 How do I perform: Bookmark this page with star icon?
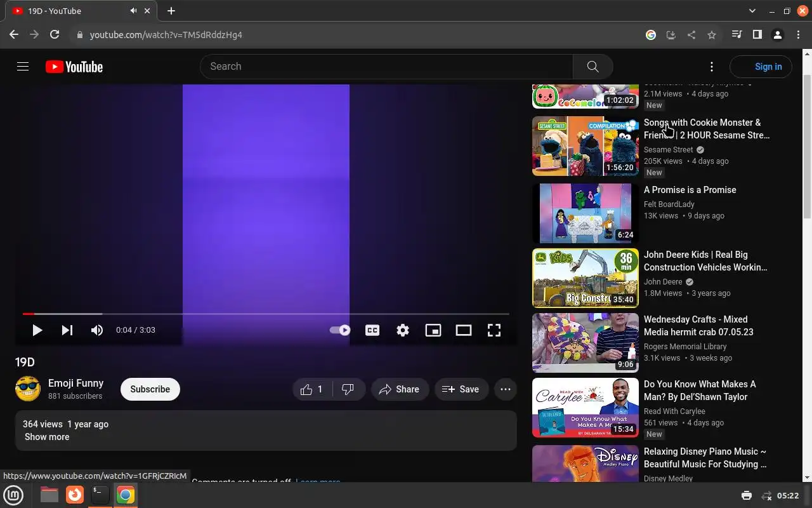(x=712, y=35)
